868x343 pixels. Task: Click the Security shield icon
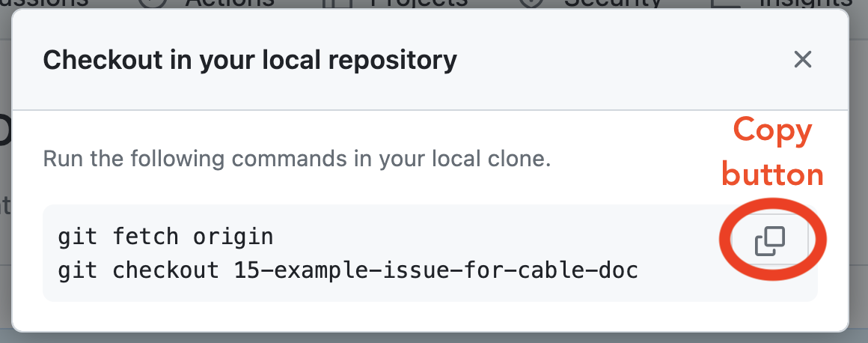[531, 2]
